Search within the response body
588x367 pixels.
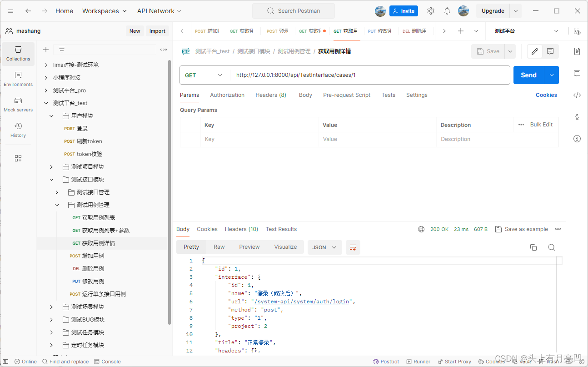coord(552,247)
